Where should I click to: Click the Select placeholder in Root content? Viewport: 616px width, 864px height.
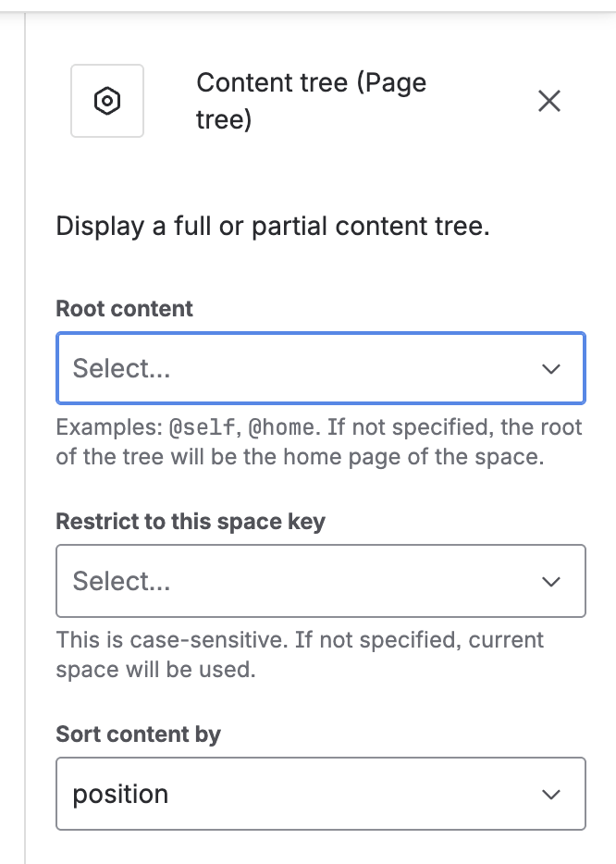coord(122,368)
